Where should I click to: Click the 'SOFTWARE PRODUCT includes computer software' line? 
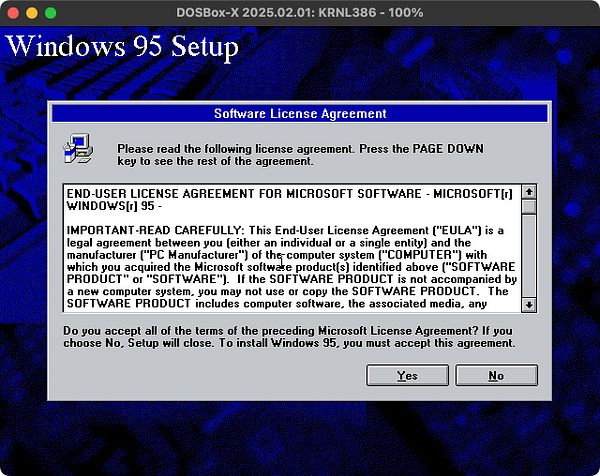coord(277,304)
